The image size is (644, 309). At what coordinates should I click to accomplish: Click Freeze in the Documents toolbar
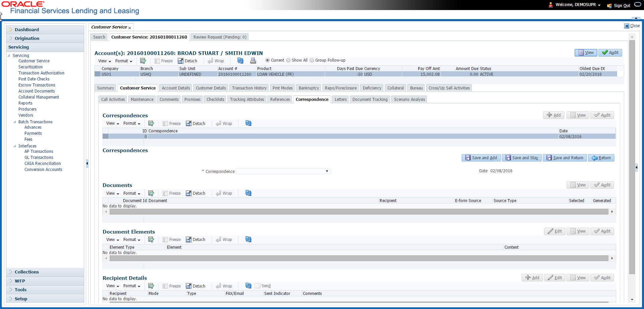tap(171, 193)
